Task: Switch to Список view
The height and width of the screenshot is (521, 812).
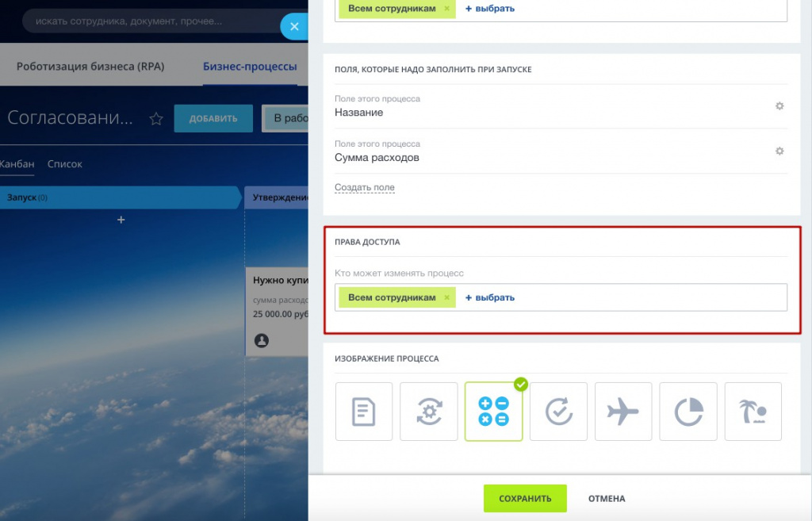Action: (x=65, y=164)
